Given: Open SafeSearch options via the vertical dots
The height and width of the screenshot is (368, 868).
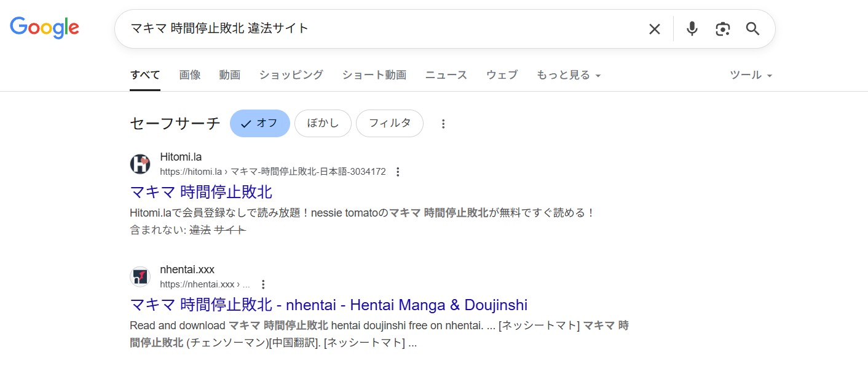Looking at the screenshot, I should 443,123.
